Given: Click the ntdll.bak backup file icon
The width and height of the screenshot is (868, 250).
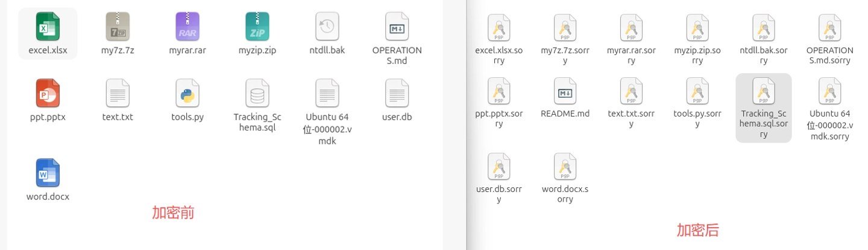Looking at the screenshot, I should click(327, 27).
